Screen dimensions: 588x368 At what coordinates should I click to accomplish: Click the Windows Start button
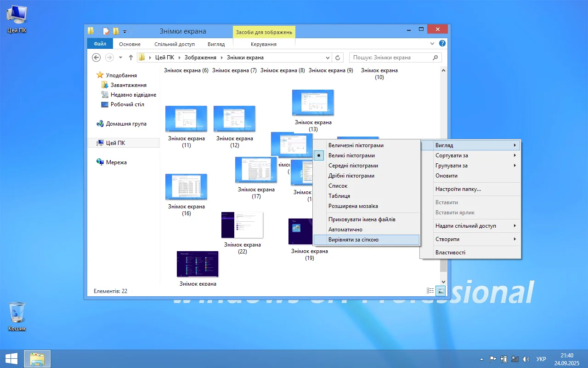(11, 359)
